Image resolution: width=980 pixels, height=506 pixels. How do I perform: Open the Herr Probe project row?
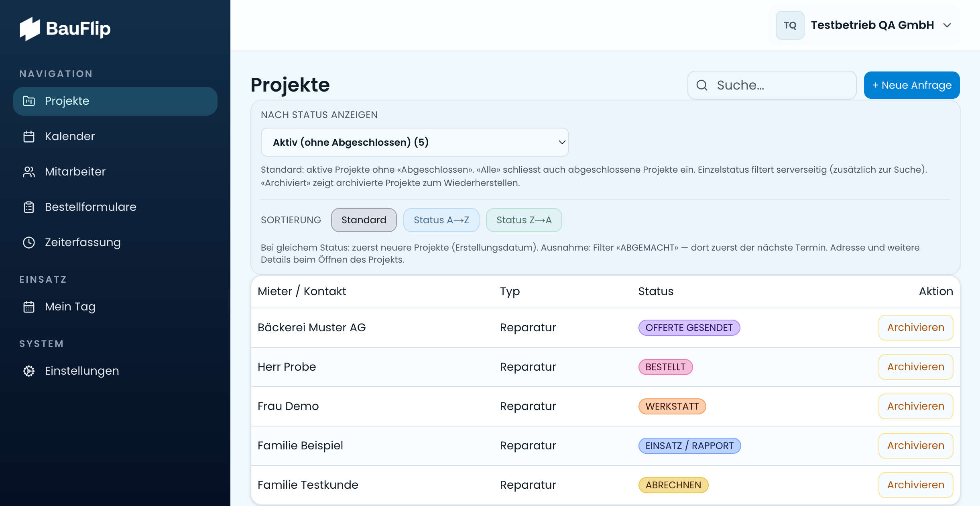pos(605,367)
